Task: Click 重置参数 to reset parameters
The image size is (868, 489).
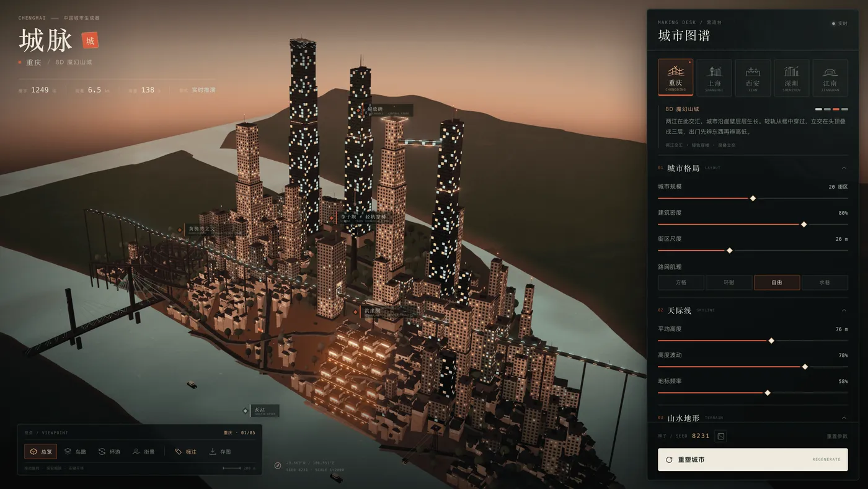Action: point(837,436)
